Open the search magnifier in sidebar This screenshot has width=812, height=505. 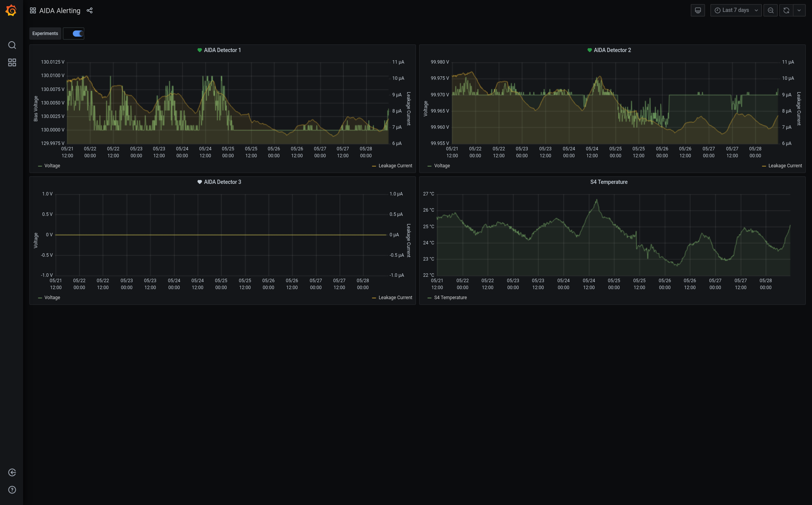click(x=12, y=45)
